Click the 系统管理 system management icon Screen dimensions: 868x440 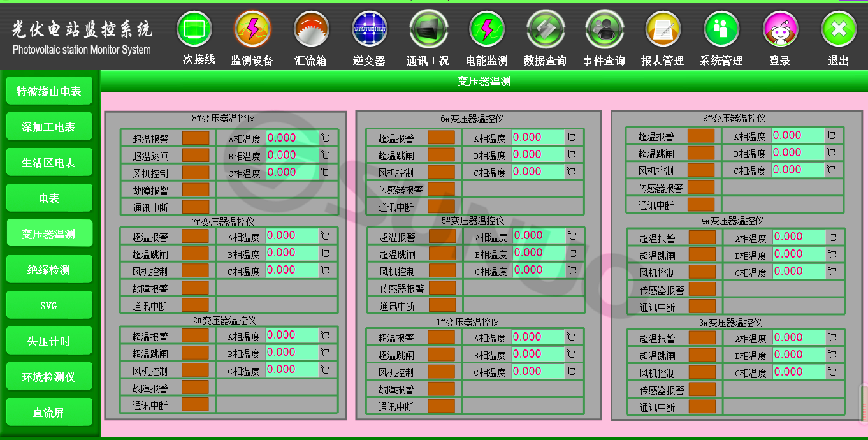click(x=721, y=29)
